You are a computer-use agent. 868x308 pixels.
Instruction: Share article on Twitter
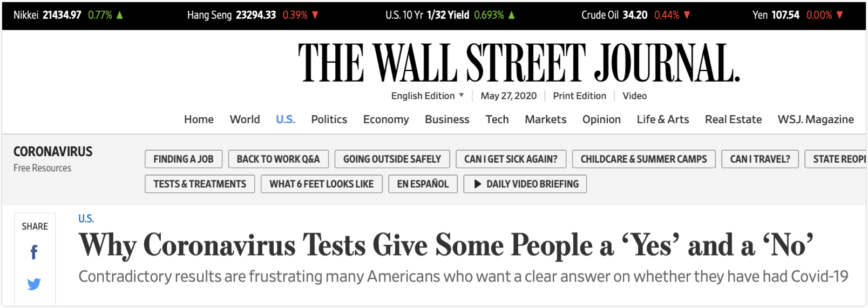(34, 284)
